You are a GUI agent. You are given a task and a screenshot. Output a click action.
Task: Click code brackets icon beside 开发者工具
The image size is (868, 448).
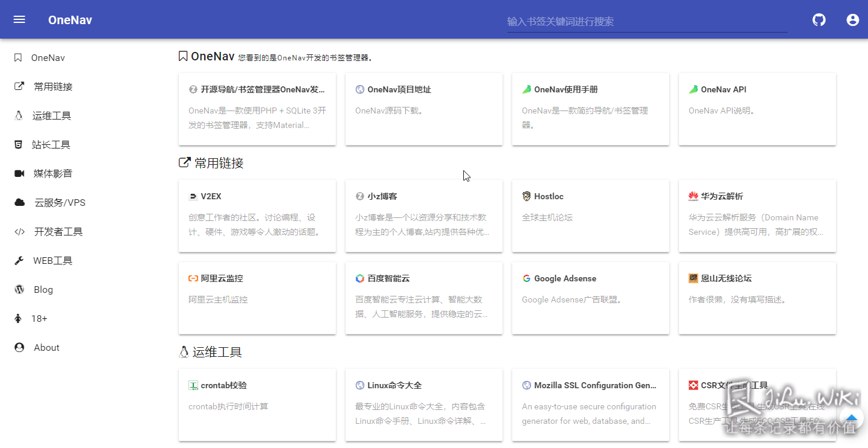(x=20, y=231)
